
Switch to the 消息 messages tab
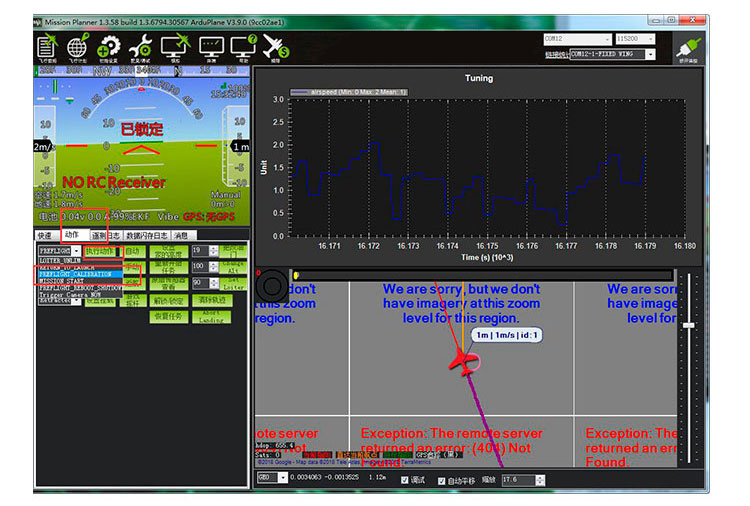pyautogui.click(x=180, y=235)
